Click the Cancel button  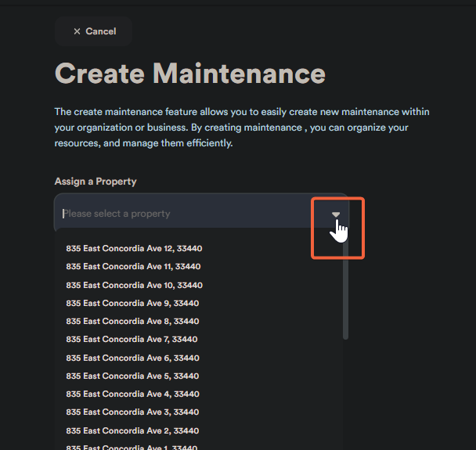94,31
